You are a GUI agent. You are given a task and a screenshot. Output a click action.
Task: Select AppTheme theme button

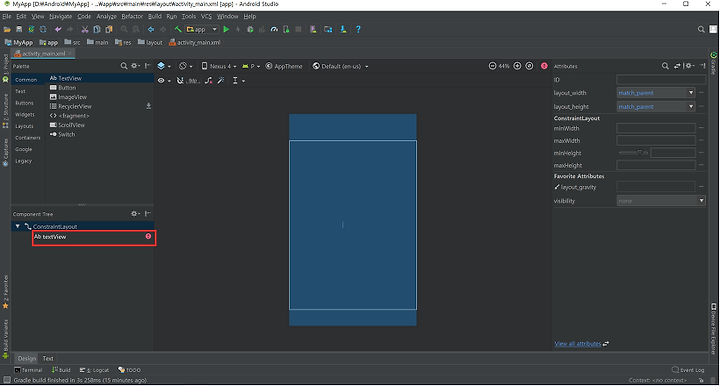point(284,66)
